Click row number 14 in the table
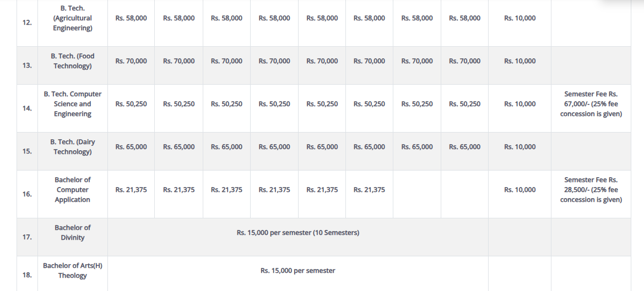Viewport: 644px width, 291px height. pos(28,108)
